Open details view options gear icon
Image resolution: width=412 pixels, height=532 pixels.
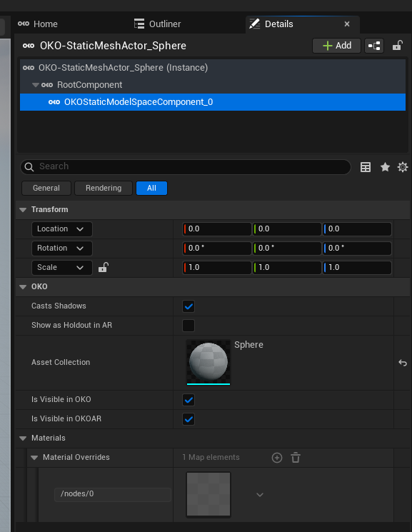click(403, 167)
